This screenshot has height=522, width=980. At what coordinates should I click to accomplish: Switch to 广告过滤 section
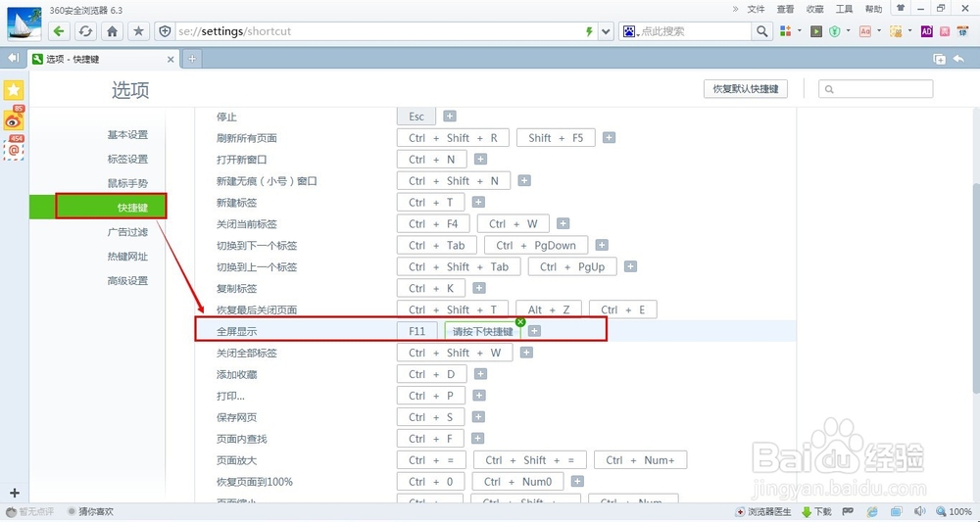pyautogui.click(x=127, y=232)
